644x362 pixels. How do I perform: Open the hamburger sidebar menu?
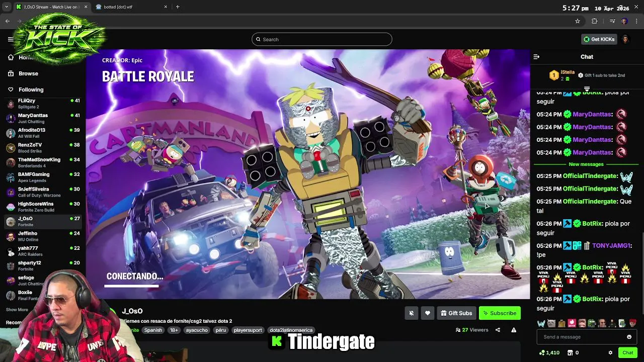(x=11, y=39)
